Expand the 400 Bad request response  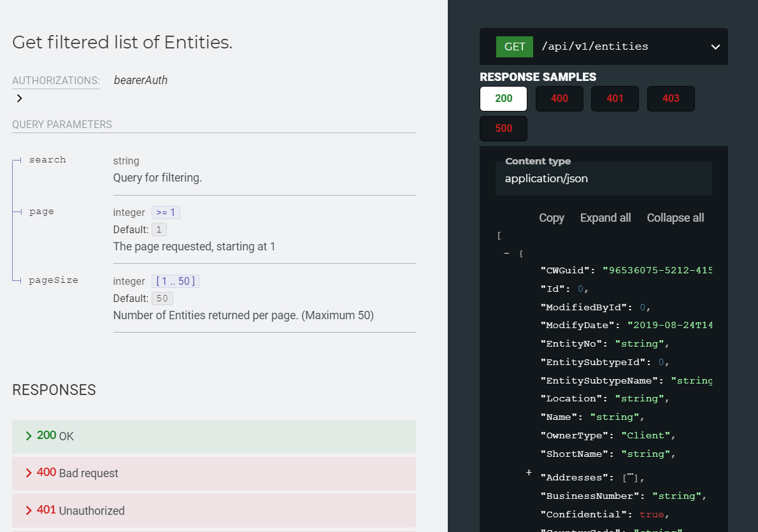click(x=213, y=473)
